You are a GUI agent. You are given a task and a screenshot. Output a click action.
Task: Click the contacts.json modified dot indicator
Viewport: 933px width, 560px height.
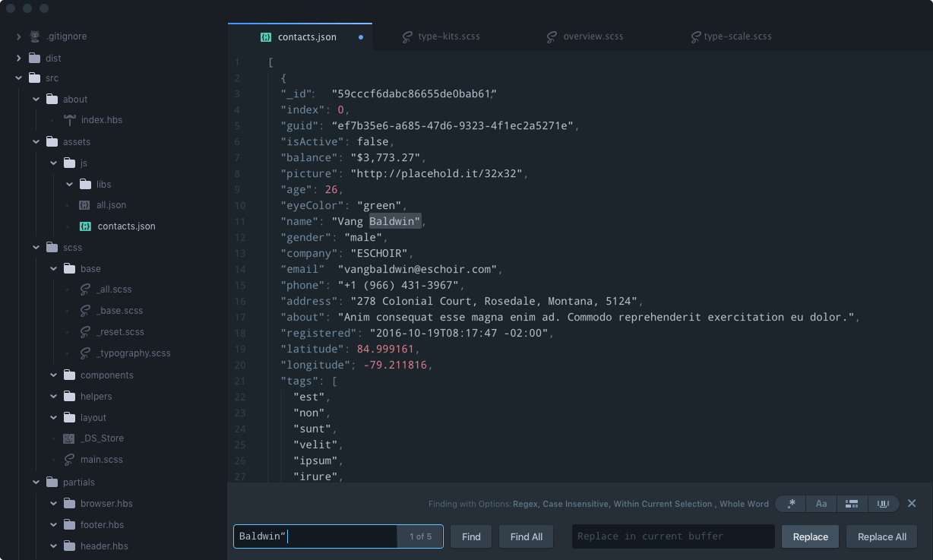(361, 36)
